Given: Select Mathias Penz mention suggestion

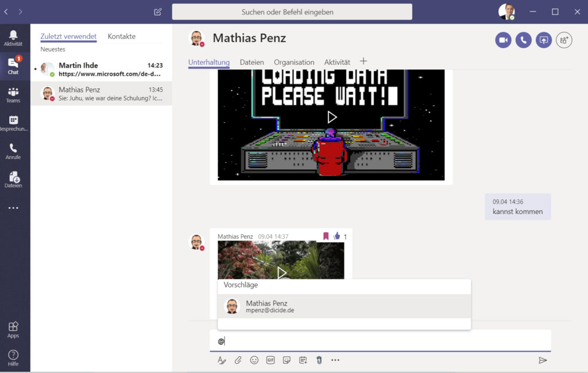Looking at the screenshot, I should (x=344, y=306).
